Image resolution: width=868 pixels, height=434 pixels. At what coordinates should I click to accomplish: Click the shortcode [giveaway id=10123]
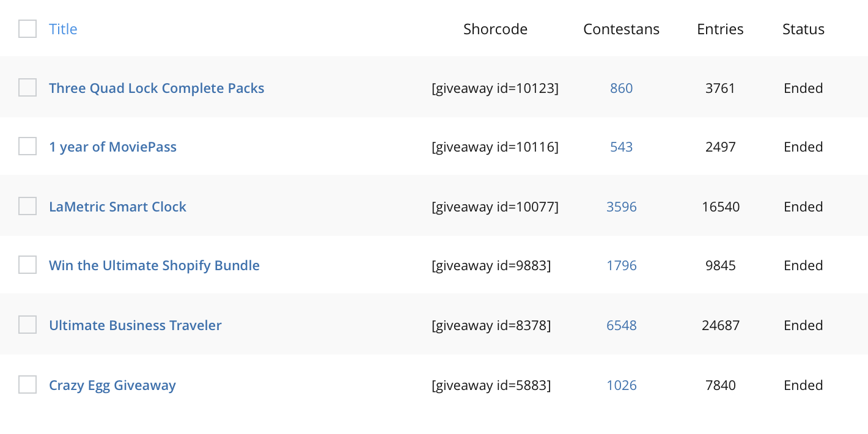[x=495, y=88]
